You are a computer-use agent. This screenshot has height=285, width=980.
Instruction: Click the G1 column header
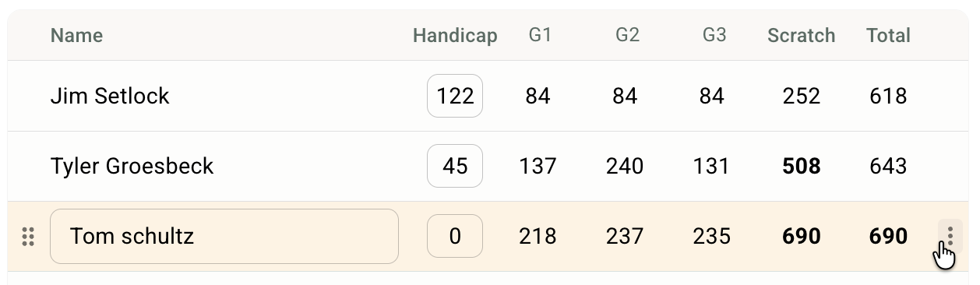(540, 35)
